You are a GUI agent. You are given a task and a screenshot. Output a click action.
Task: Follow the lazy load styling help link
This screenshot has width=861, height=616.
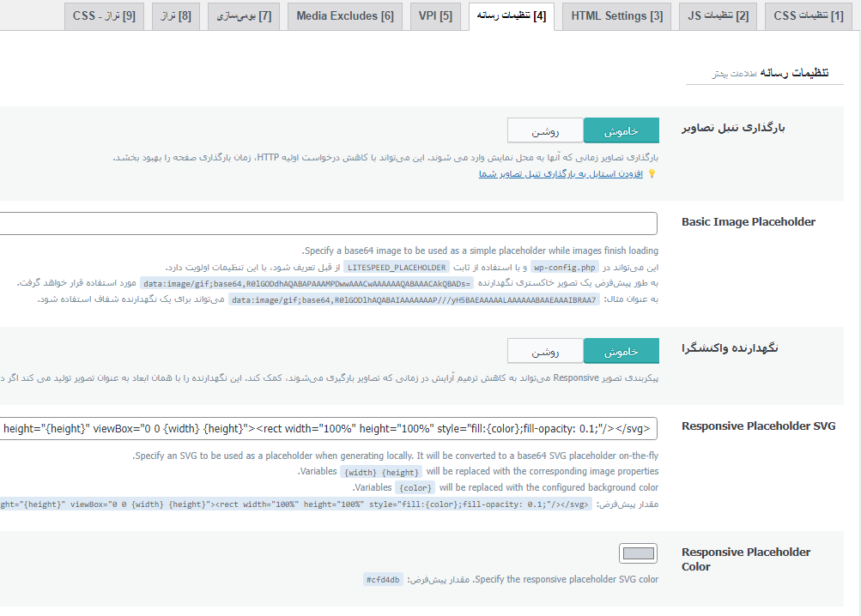click(560, 174)
